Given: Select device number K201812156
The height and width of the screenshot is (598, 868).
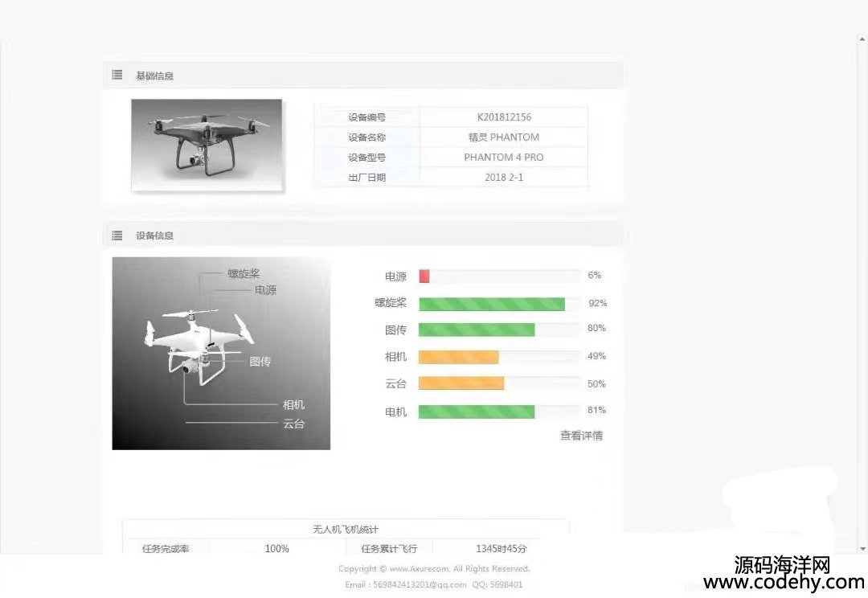Looking at the screenshot, I should pyautogui.click(x=504, y=117).
